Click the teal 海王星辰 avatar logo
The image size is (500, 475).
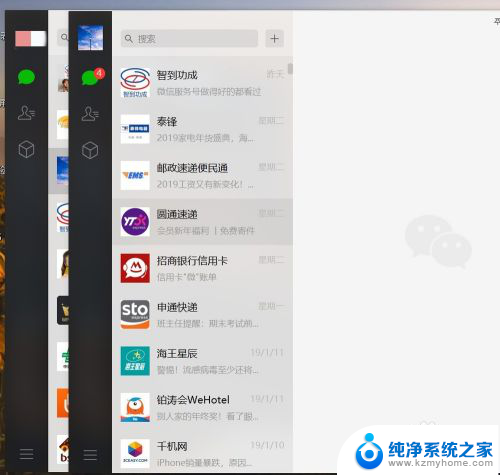pyautogui.click(x=135, y=361)
